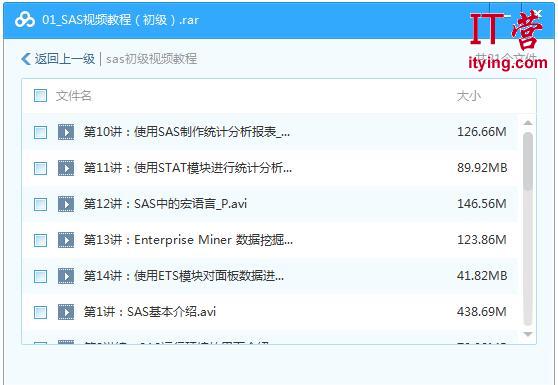The height and width of the screenshot is (385, 558).
Task: Sort by the 大小 column header
Action: point(469,96)
